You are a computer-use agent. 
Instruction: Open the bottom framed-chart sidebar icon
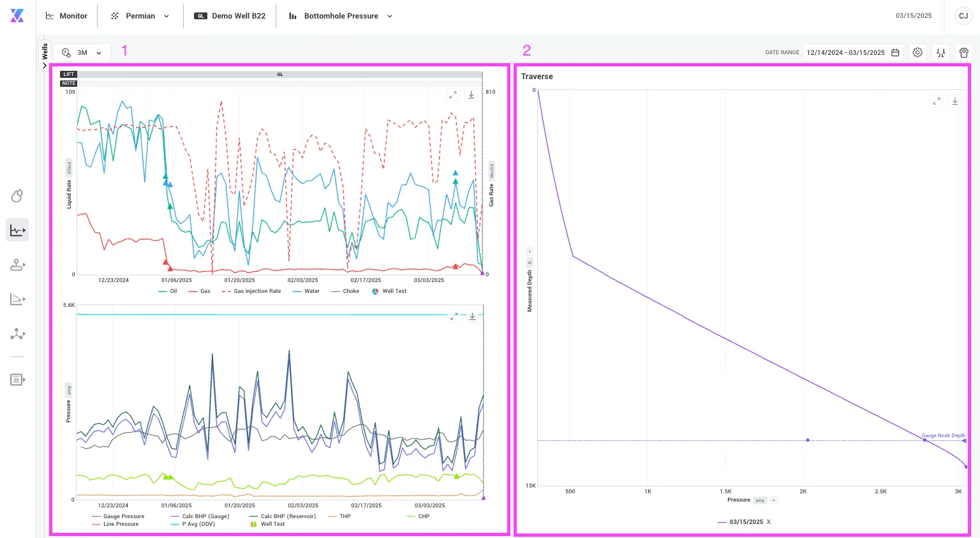click(x=17, y=380)
